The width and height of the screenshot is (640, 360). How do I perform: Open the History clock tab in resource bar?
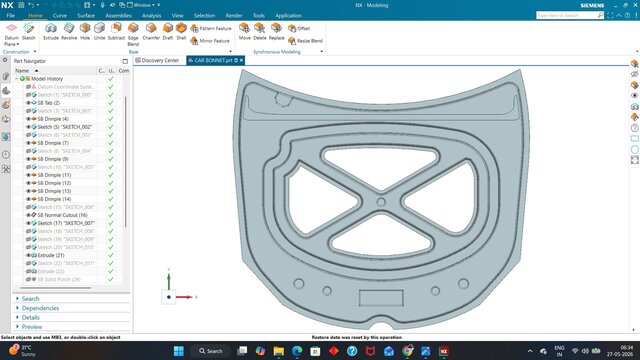point(6,154)
